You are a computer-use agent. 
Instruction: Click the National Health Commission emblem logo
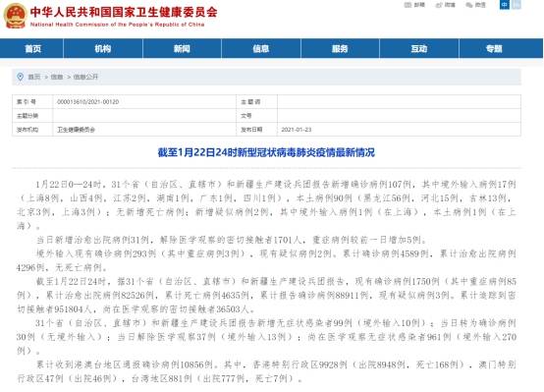pyautogui.click(x=15, y=16)
